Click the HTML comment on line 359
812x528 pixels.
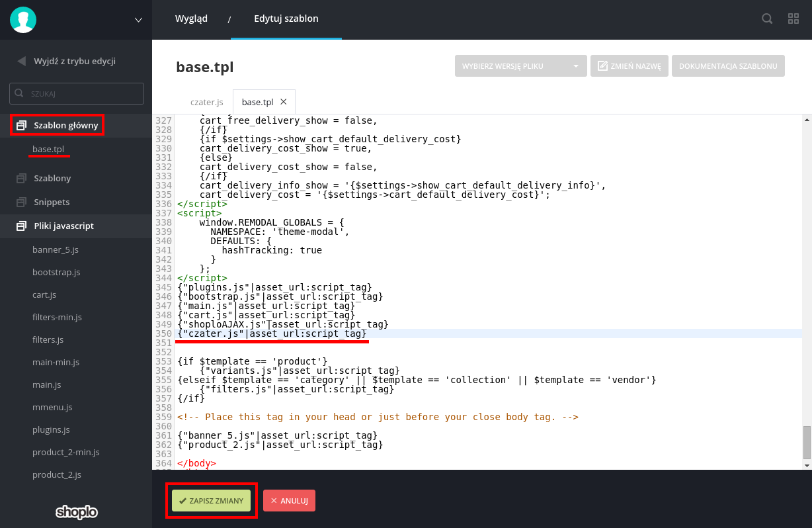pyautogui.click(x=378, y=417)
